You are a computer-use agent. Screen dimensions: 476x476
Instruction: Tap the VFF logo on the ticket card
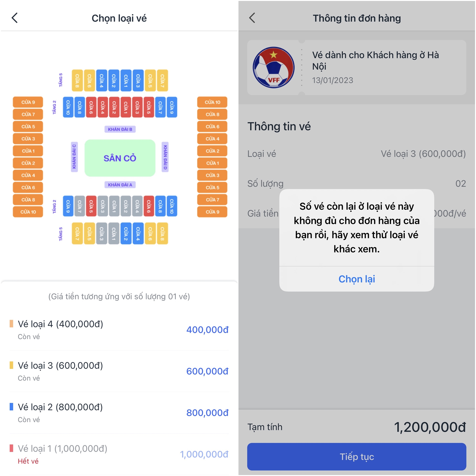tap(273, 68)
